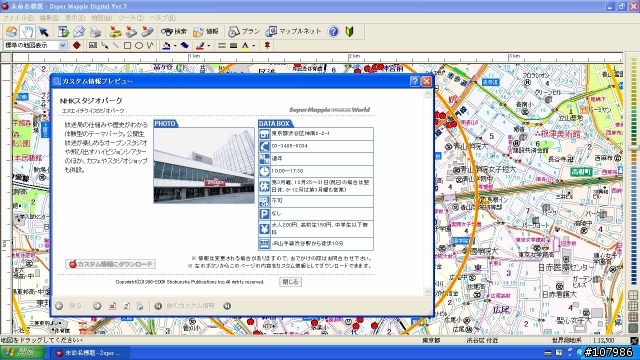The height and width of the screenshot is (360, 640).
Task: Click the dialog's question mark help button
Action: tap(415, 81)
